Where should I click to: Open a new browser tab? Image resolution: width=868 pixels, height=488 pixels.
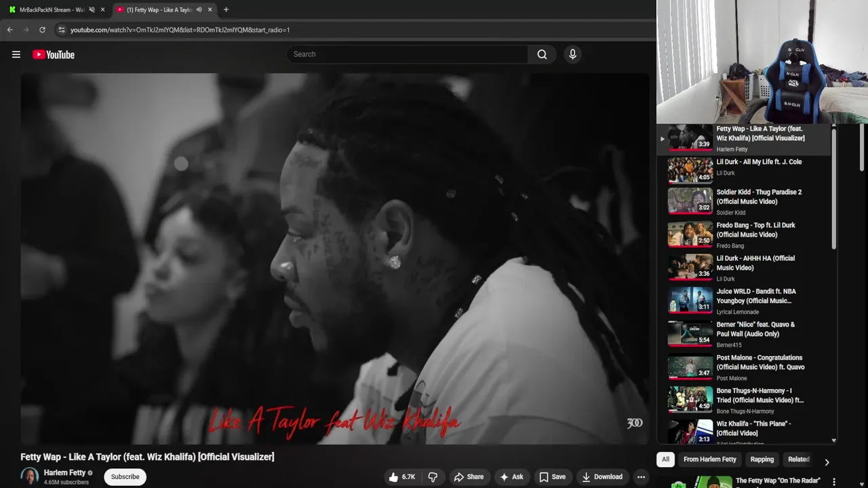coord(226,9)
